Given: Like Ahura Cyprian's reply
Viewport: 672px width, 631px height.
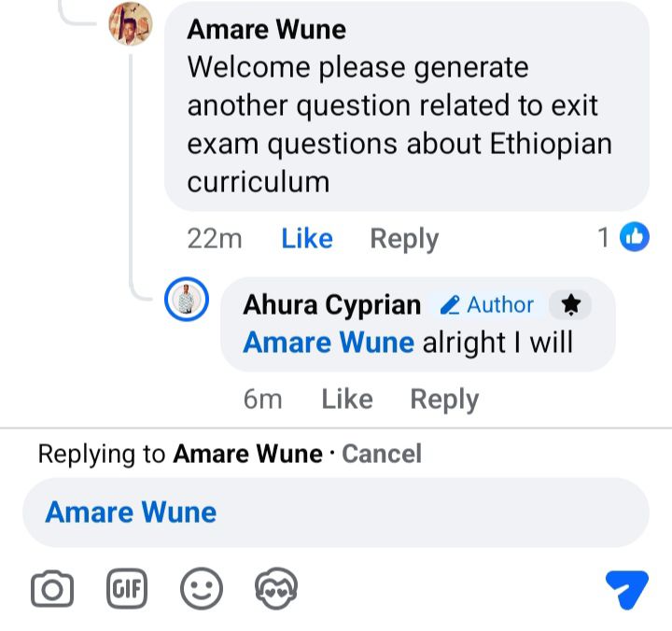Looking at the screenshot, I should pos(347,400).
